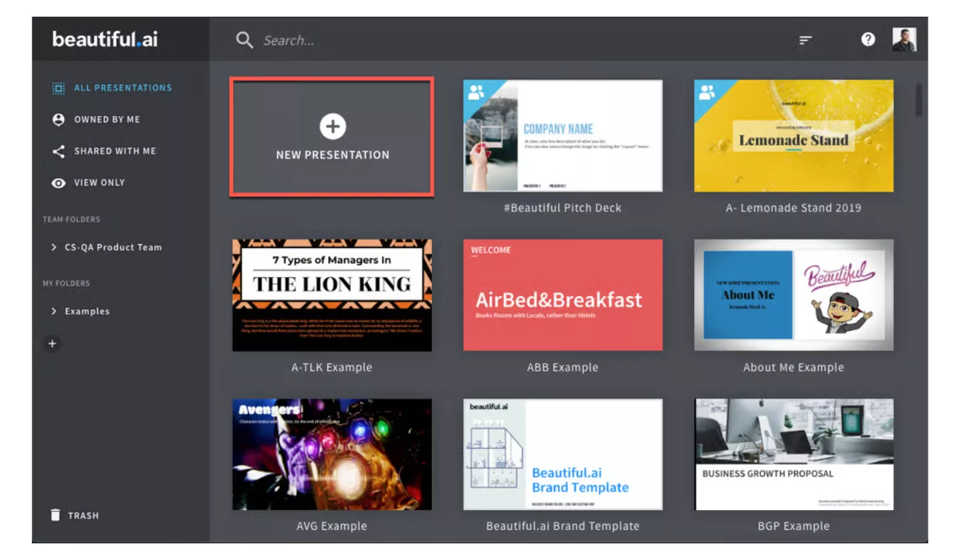Open the help question mark icon

point(868,39)
